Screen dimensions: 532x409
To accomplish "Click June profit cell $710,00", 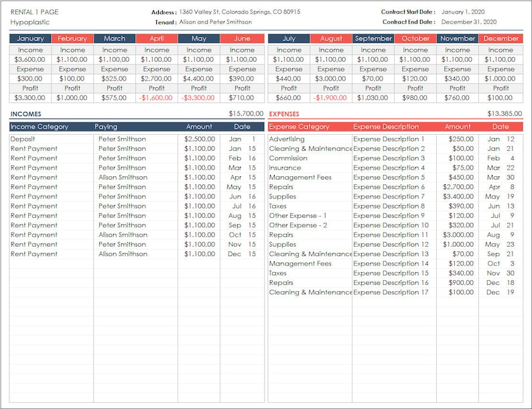I will click(241, 98).
